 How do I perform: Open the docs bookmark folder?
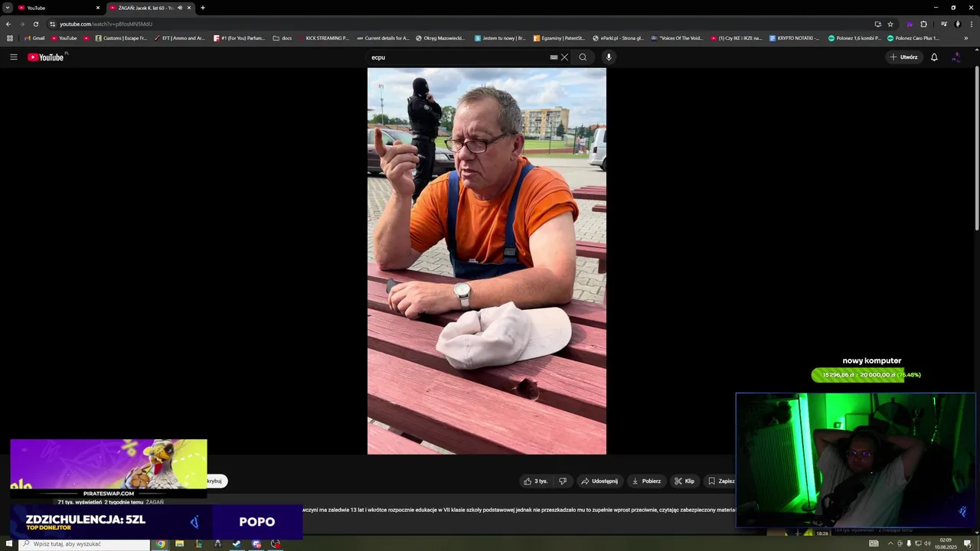click(x=283, y=38)
